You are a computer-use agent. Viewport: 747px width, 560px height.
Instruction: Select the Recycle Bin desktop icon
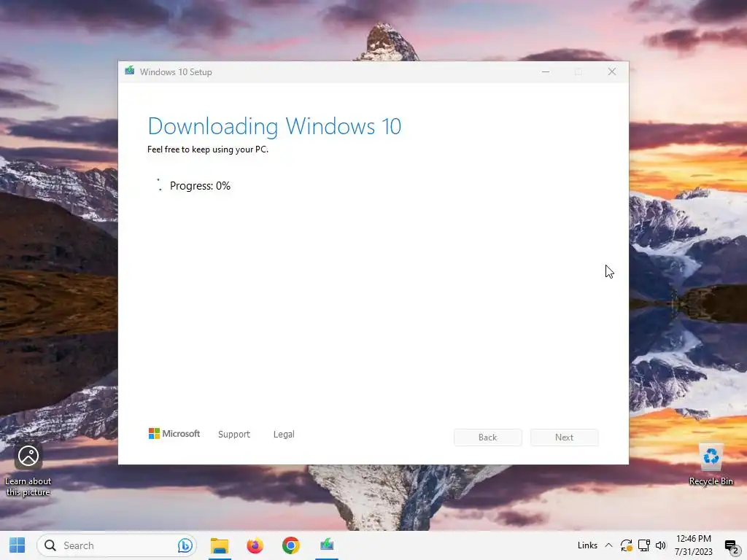coord(711,465)
